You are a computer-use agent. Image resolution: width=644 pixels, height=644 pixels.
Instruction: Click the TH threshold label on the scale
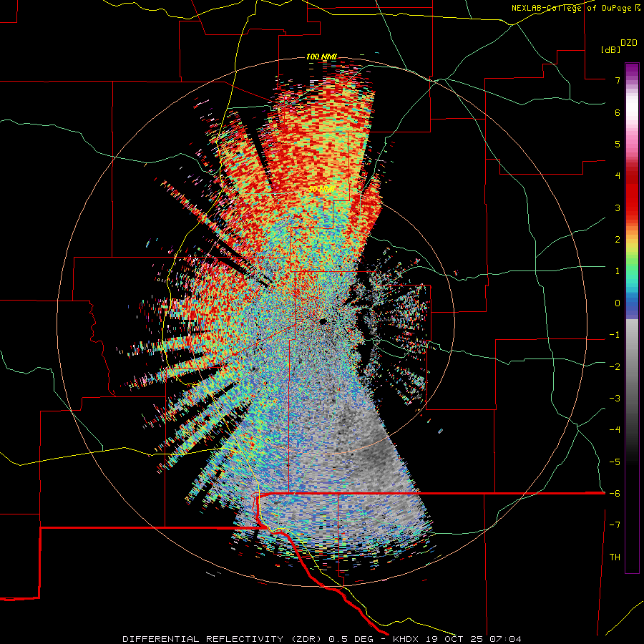point(615,557)
